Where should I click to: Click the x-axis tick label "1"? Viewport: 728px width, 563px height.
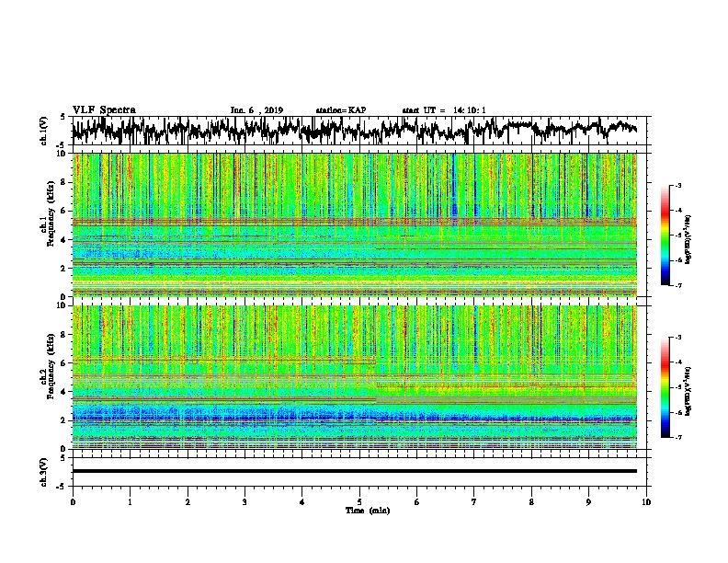point(130,502)
